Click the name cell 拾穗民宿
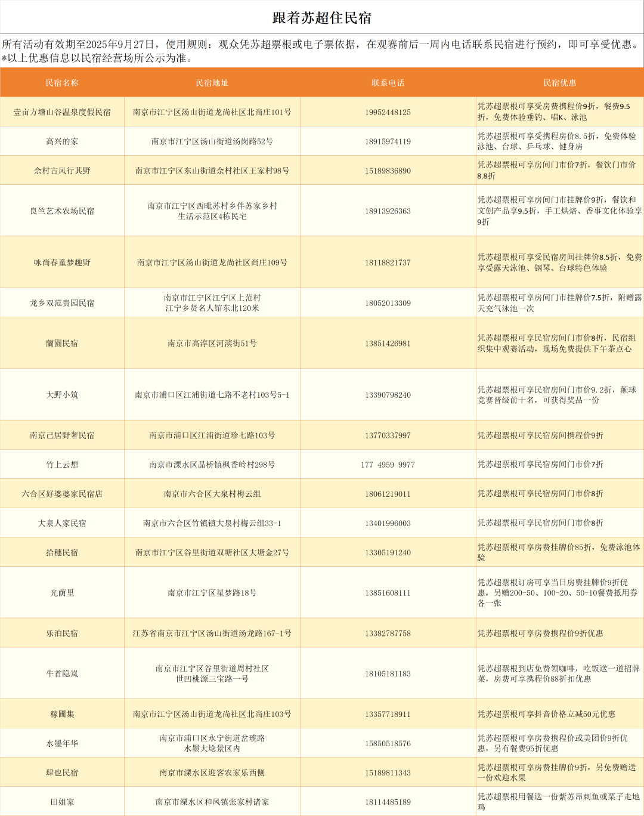644x816 pixels. [x=62, y=552]
